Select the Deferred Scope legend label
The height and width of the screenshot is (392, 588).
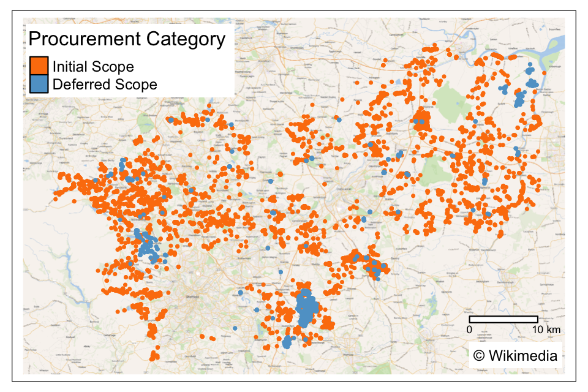(105, 85)
